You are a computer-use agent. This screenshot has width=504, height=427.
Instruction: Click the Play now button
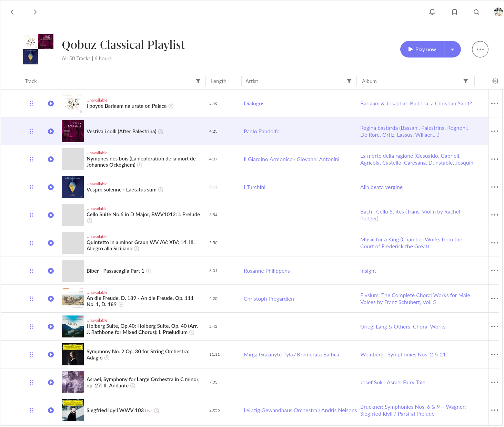422,49
